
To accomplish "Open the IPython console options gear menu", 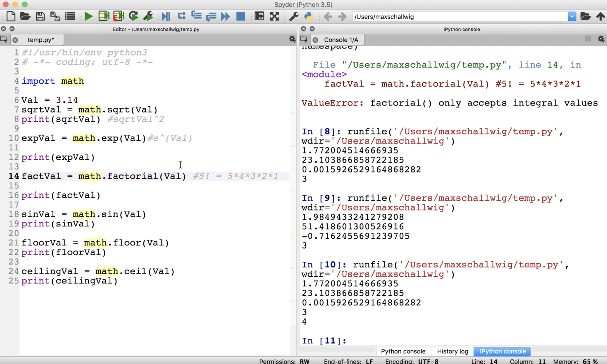I will [x=601, y=39].
